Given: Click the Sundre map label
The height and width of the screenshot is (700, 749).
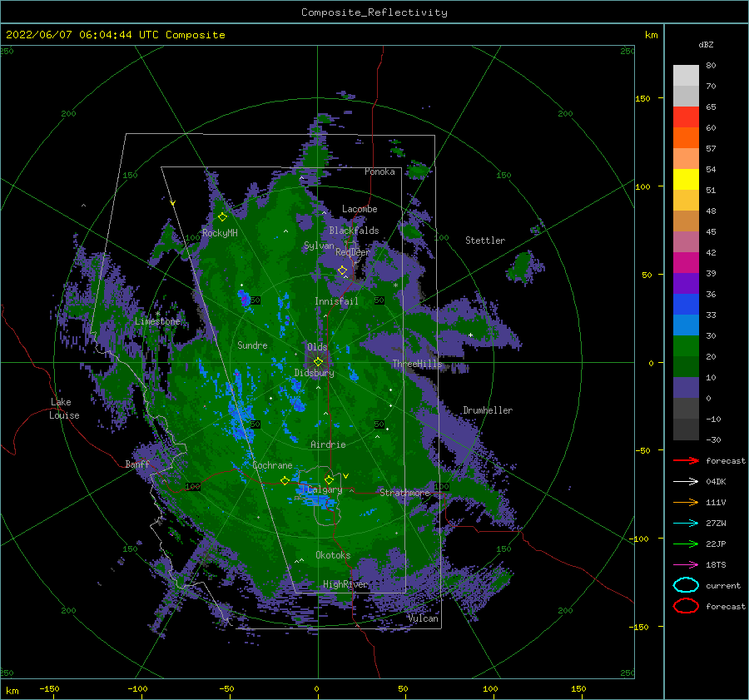Looking at the screenshot, I should coord(252,345).
